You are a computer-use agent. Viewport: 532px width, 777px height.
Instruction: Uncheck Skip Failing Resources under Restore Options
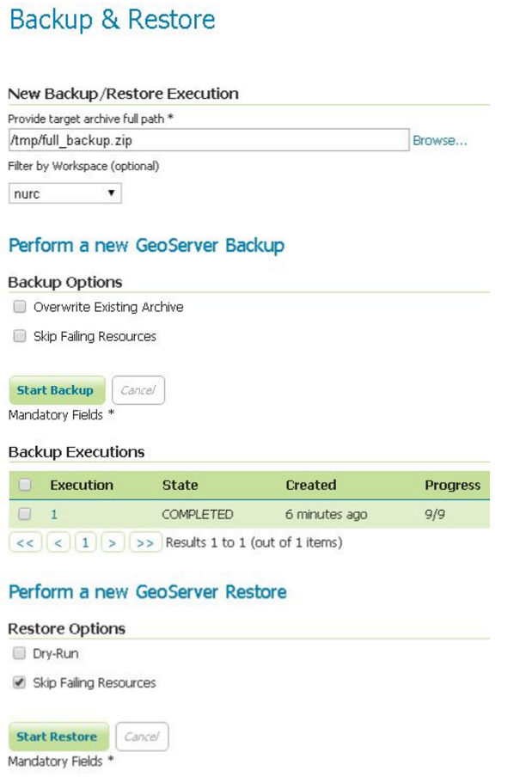point(20,682)
